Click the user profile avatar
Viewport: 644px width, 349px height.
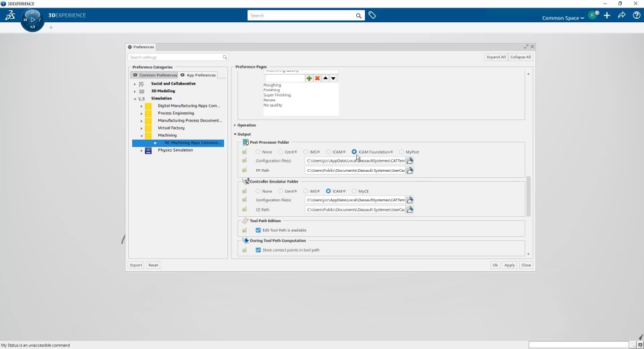tap(592, 15)
